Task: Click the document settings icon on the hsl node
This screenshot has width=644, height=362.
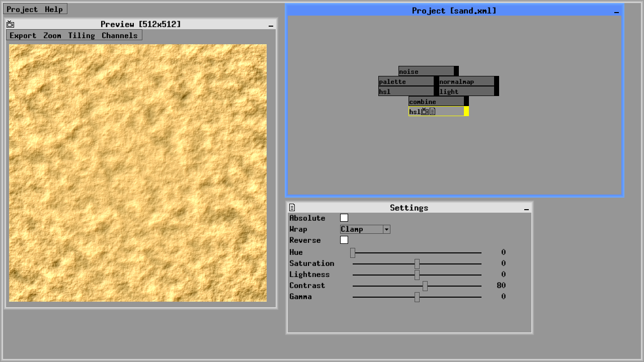Action: coord(432,111)
